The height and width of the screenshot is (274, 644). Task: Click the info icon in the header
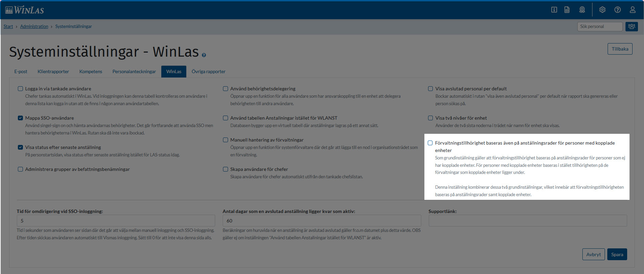554,10
